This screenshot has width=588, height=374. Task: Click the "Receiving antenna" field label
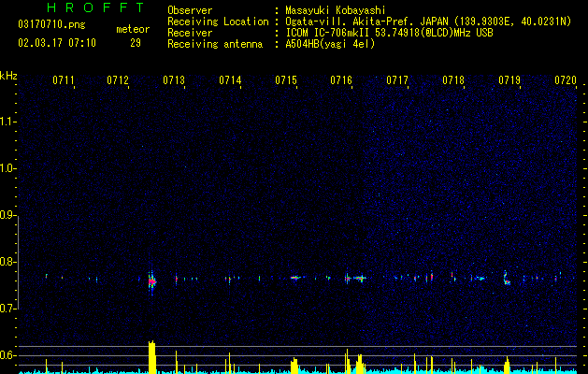(215, 44)
